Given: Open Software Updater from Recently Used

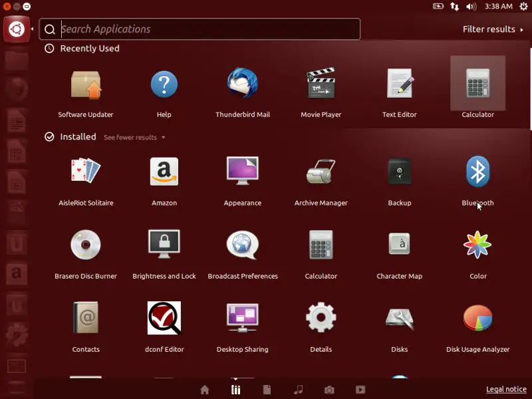Looking at the screenshot, I should coord(86,85).
